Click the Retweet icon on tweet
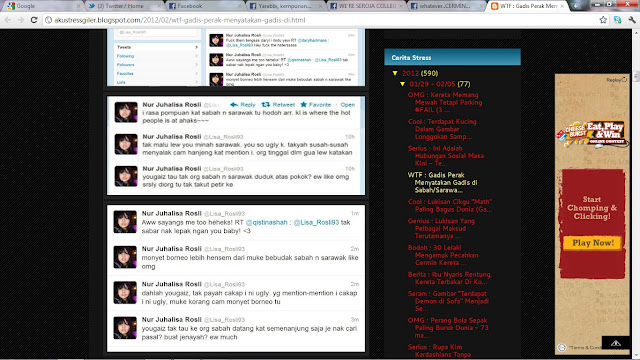The image size is (640, 360). tap(266, 105)
